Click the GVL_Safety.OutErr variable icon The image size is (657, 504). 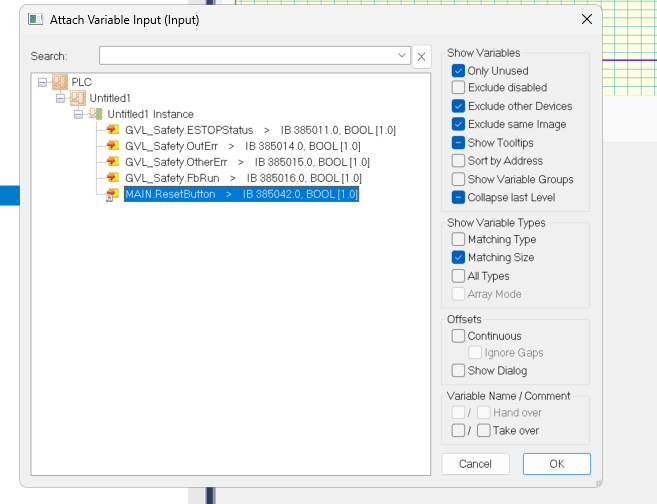tap(112, 146)
